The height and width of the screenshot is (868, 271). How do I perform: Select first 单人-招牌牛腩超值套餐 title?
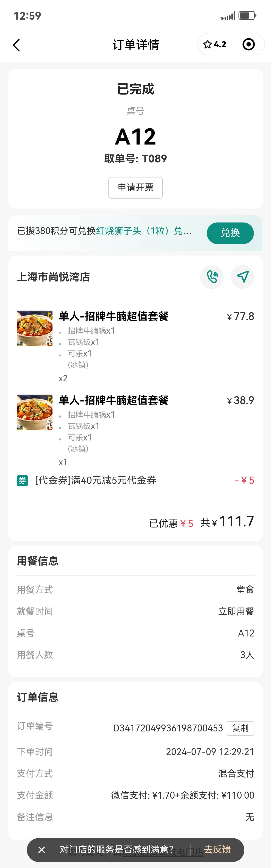(113, 316)
